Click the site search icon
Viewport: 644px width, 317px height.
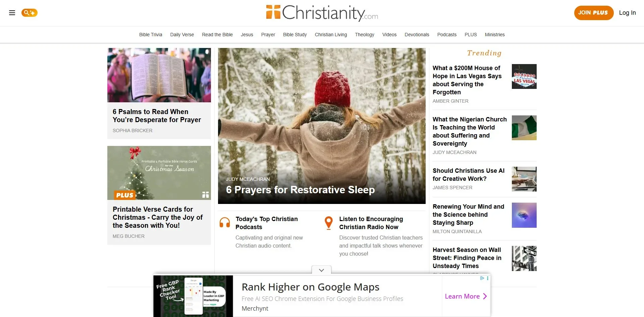point(30,13)
